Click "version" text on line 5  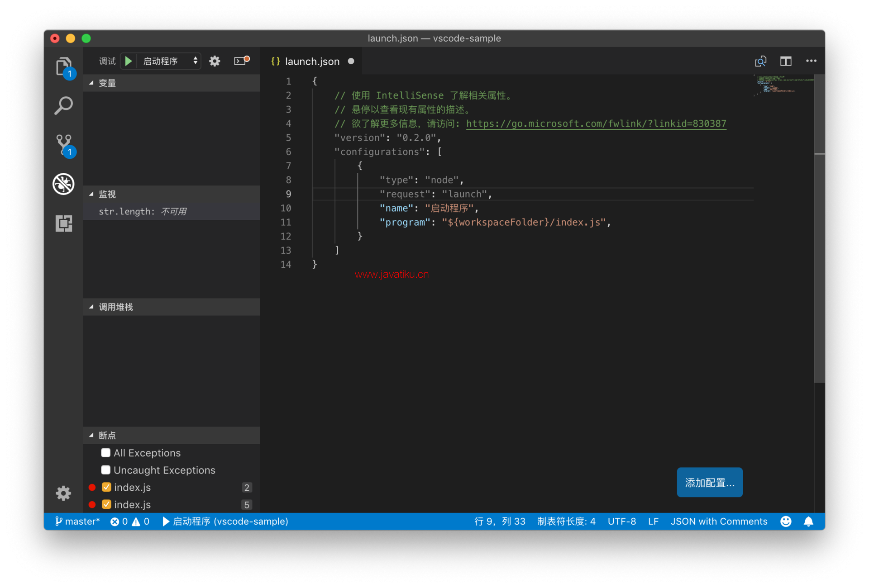coord(360,138)
